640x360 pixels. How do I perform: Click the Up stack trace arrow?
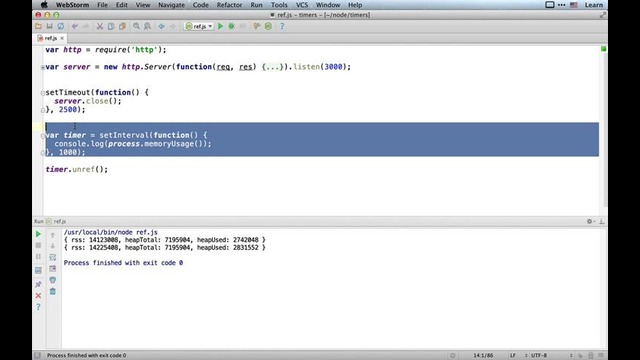pyautogui.click(x=53, y=235)
